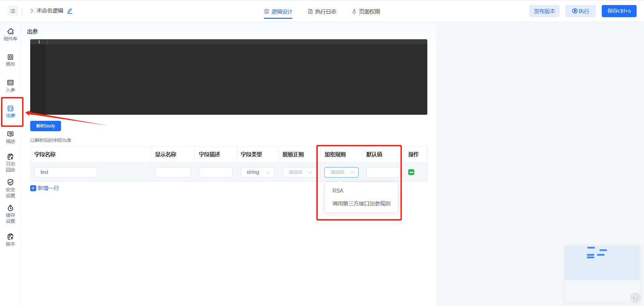Image resolution: width=644 pixels, height=306 pixels.
Task: Add a row with 新增一行
Action: pyautogui.click(x=45, y=188)
